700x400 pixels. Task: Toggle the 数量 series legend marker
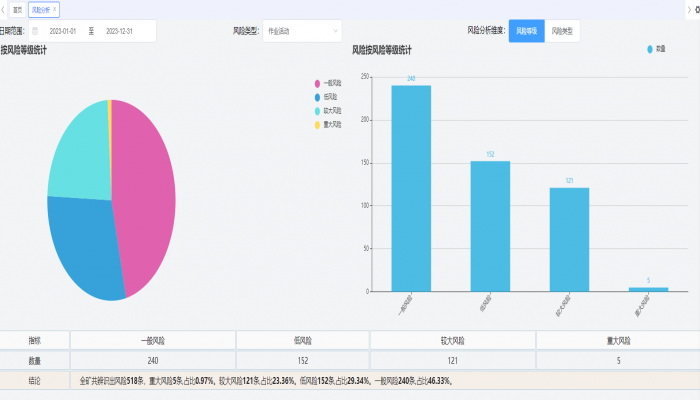(x=650, y=49)
